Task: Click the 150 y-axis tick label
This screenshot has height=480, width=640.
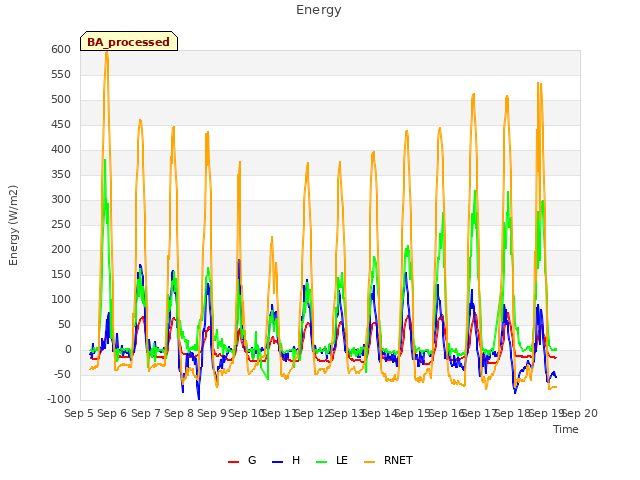Action: pyautogui.click(x=61, y=275)
